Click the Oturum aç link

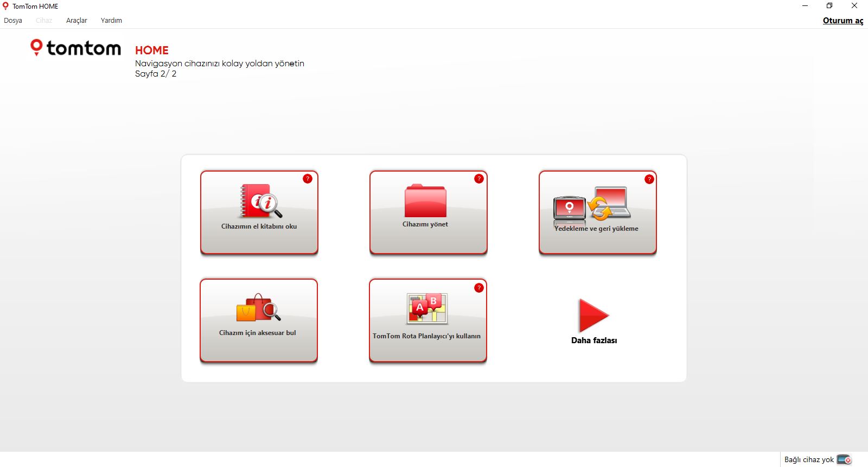tap(843, 21)
